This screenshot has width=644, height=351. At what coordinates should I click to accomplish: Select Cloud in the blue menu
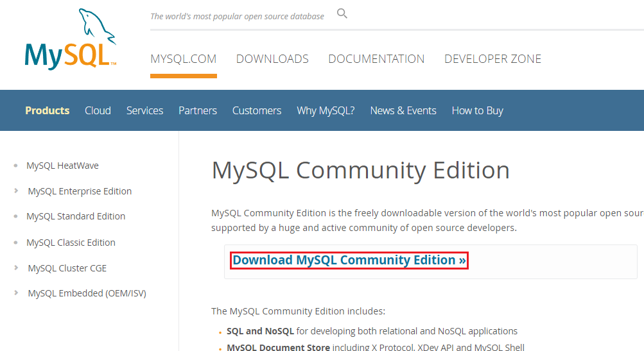[x=98, y=110]
